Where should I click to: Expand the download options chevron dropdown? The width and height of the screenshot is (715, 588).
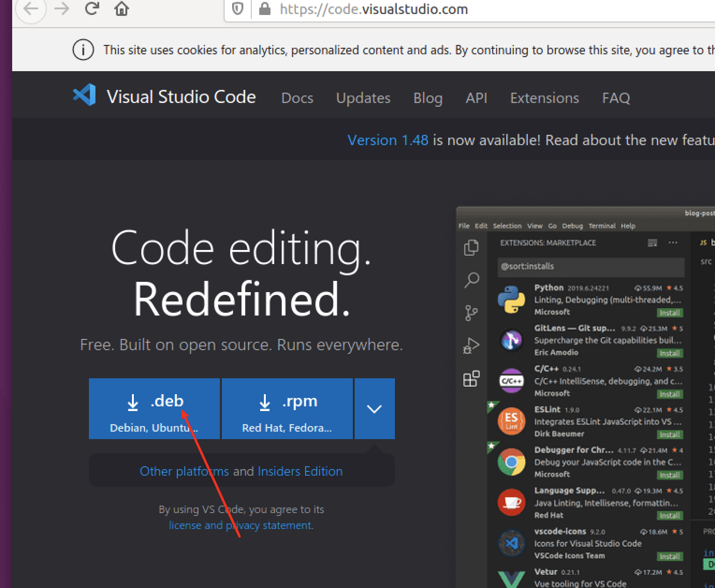[x=374, y=409]
